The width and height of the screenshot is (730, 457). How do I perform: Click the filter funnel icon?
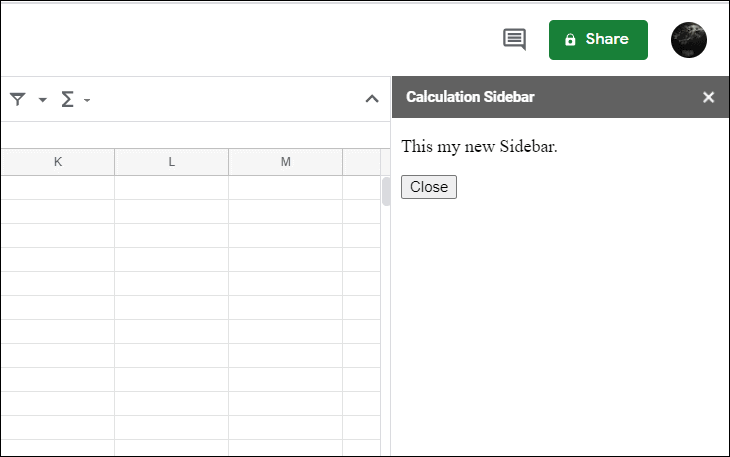[18, 99]
